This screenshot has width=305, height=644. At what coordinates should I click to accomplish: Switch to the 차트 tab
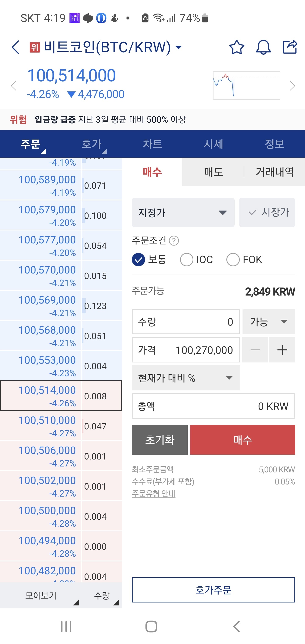(x=152, y=144)
